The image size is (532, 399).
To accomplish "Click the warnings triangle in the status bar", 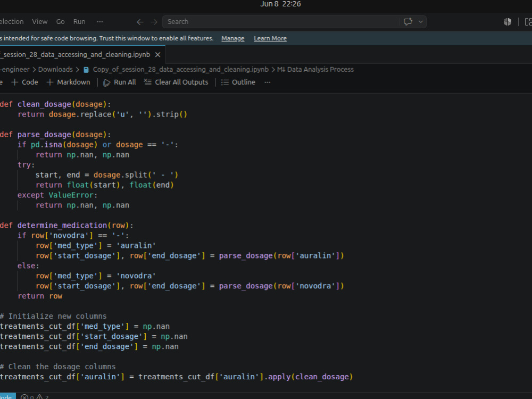I will 40,397.
